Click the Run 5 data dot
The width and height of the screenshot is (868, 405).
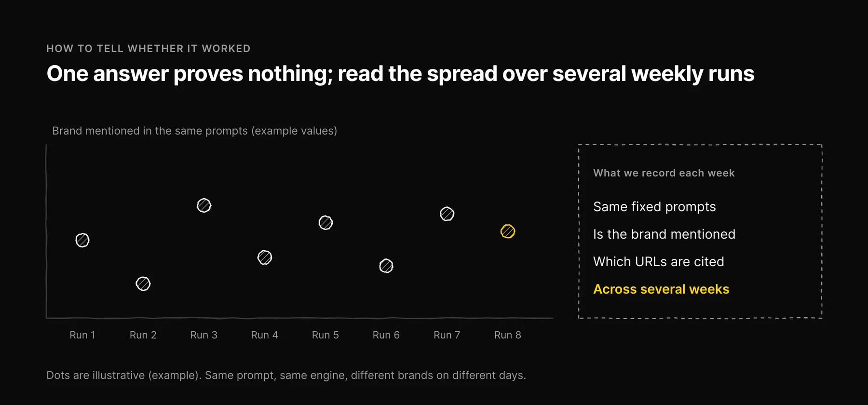point(325,223)
